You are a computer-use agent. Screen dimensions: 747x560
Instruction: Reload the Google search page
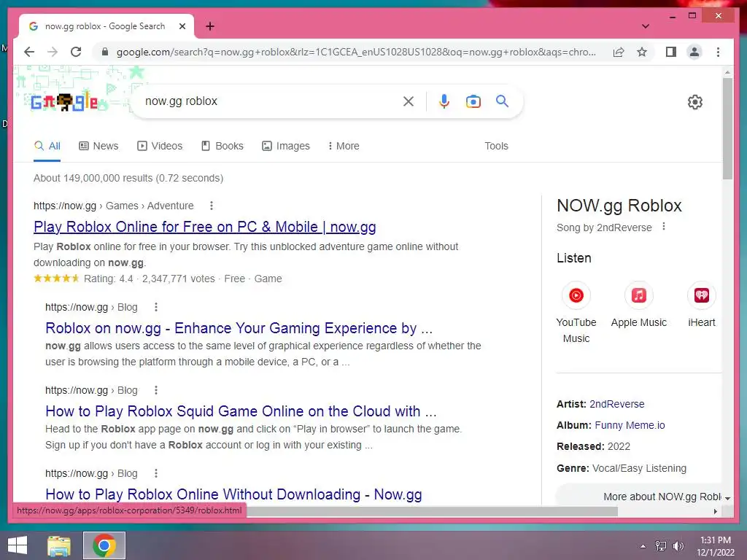pos(76,52)
